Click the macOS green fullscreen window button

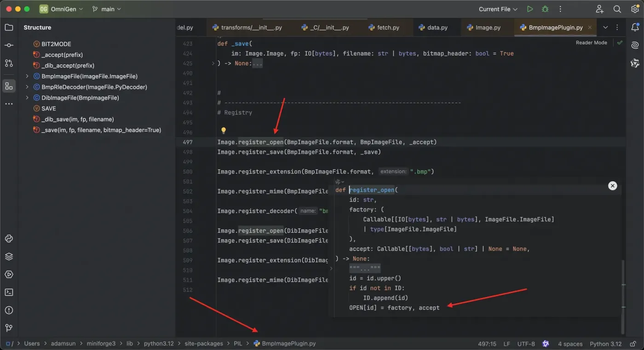(x=27, y=9)
